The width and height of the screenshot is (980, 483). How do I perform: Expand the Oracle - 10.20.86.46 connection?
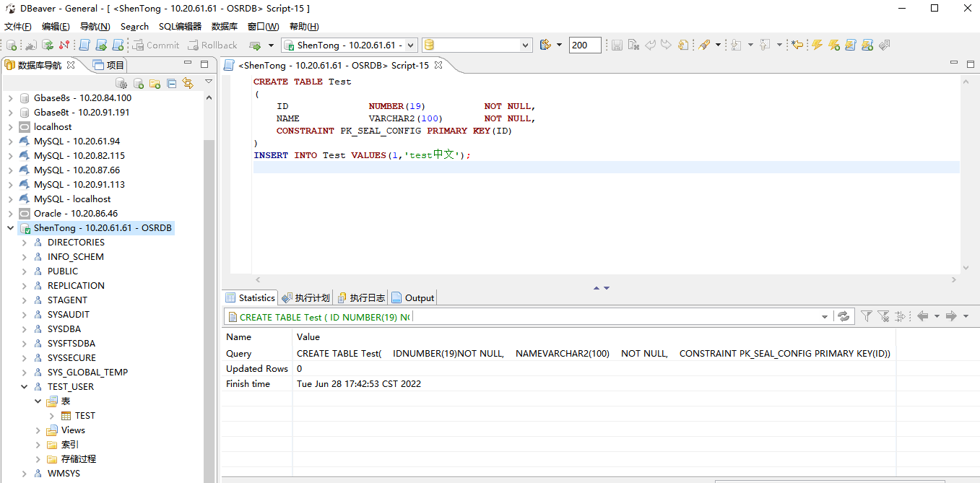click(10, 213)
